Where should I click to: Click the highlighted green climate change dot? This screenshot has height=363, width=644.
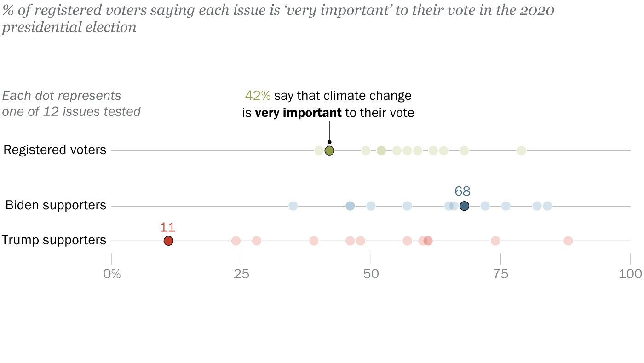pos(329,150)
